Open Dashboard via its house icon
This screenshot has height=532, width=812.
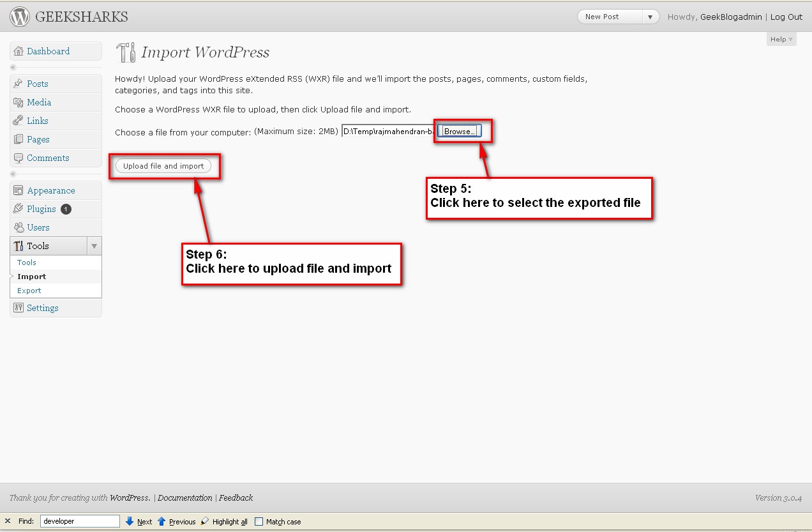click(x=19, y=51)
